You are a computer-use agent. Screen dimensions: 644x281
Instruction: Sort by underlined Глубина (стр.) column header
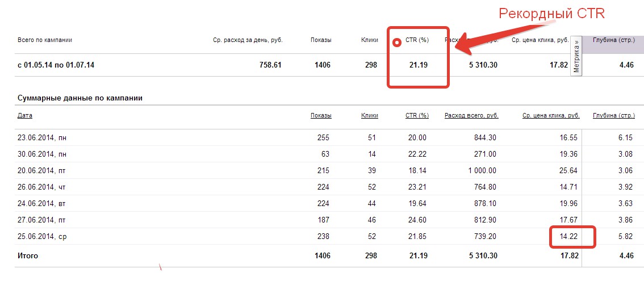[613, 115]
